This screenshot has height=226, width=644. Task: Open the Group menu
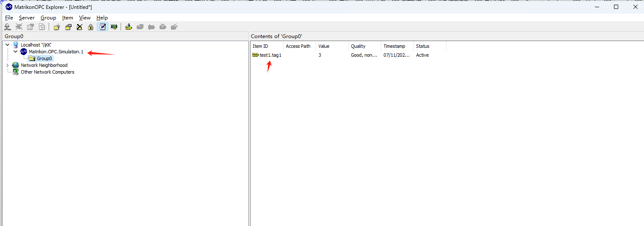[48, 18]
